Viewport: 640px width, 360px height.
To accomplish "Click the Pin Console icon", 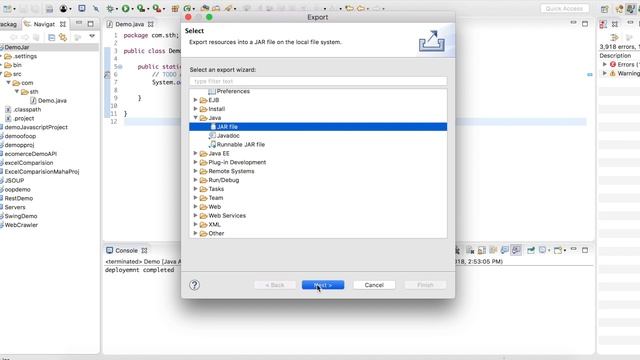I will pyautogui.click(x=531, y=250).
